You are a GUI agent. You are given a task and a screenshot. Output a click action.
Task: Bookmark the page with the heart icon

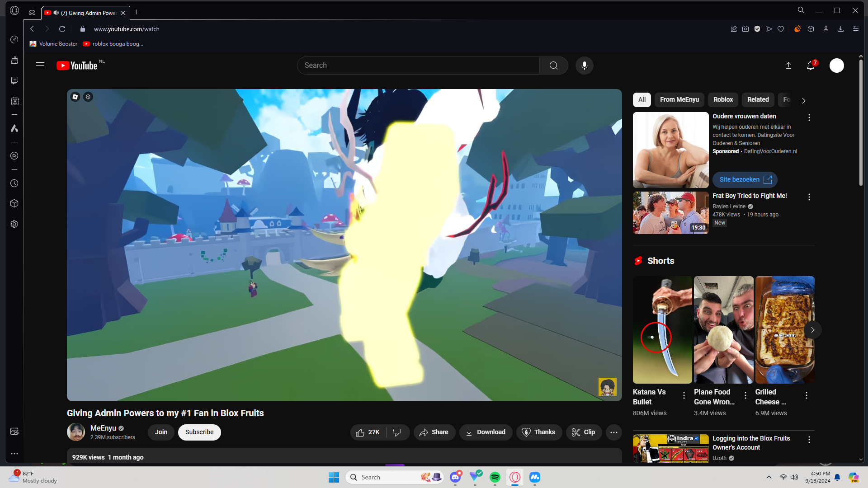point(781,29)
